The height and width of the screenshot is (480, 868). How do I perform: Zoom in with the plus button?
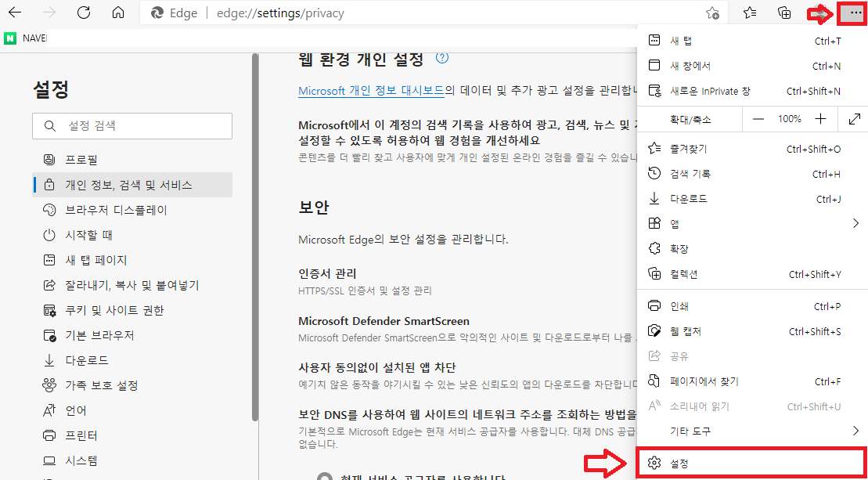pyautogui.click(x=821, y=119)
